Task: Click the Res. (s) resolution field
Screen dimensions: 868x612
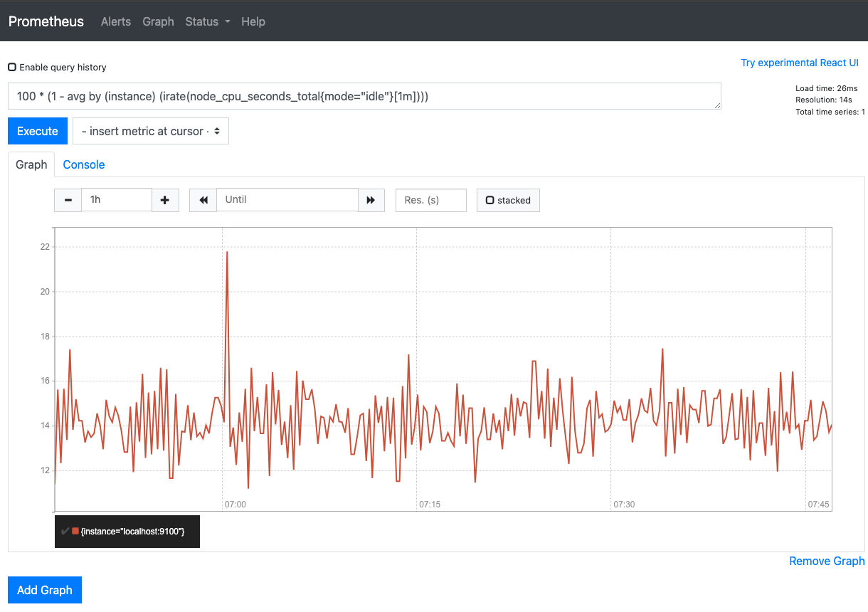Action: (x=431, y=200)
